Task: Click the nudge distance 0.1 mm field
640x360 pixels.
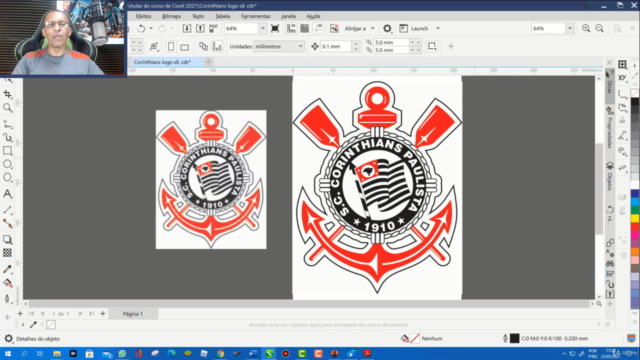Action: point(335,47)
